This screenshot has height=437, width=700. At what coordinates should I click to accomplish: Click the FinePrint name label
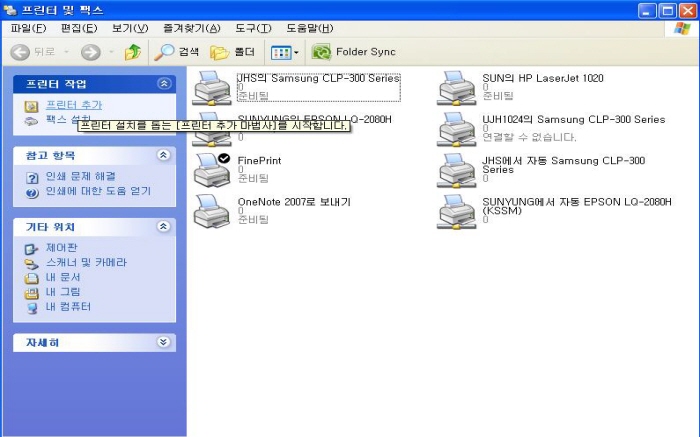pos(259,160)
